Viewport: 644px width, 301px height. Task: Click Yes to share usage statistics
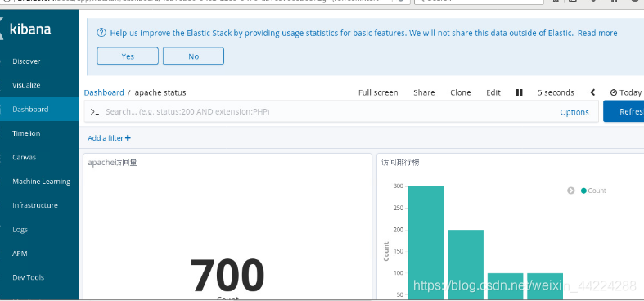coord(128,56)
